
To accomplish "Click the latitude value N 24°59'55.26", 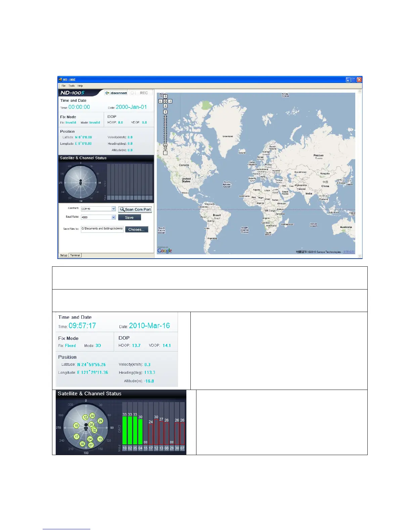I will (91, 364).
